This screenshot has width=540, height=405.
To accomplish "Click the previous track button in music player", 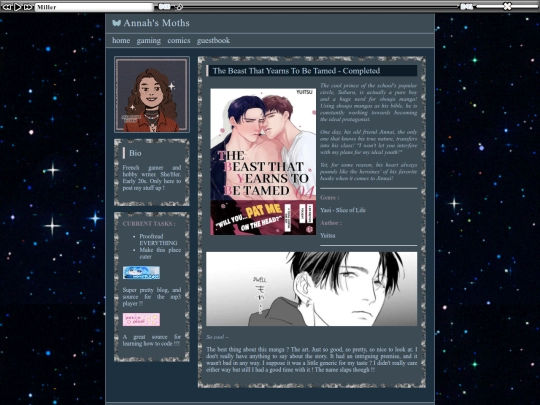I will (x=7, y=7).
